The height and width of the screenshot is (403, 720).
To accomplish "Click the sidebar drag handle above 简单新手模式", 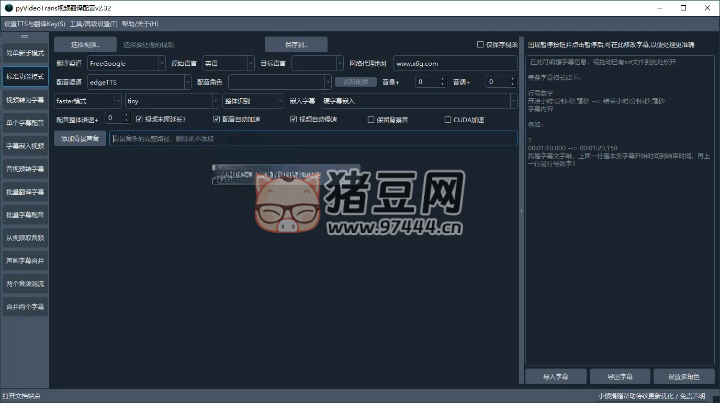I will [24, 36].
